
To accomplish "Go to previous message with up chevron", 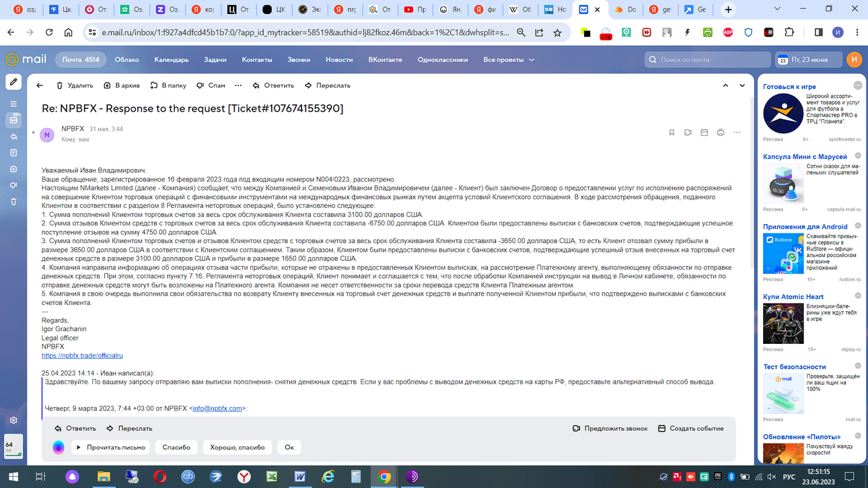I will (x=725, y=85).
